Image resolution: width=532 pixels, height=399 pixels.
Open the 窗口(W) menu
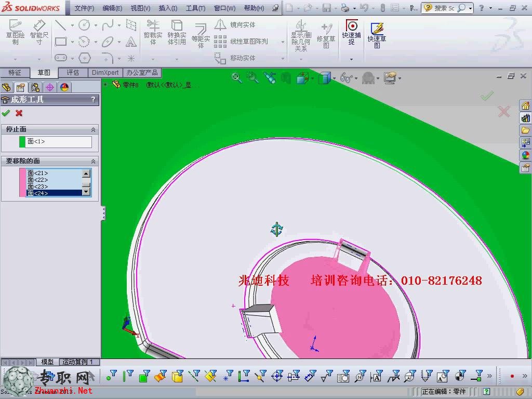(224, 8)
